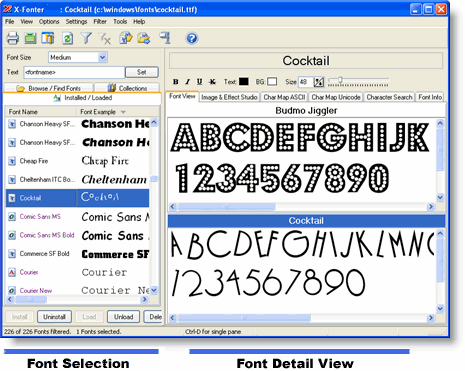The image size is (465, 371).
Task: Switch to Character Search tab
Action: point(389,97)
